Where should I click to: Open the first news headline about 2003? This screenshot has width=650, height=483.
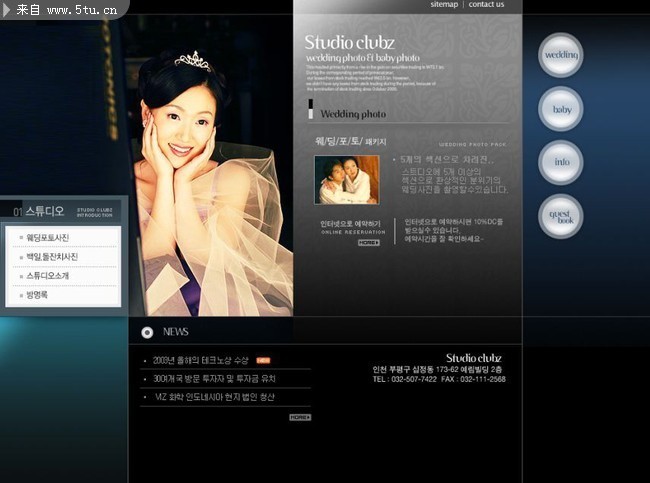click(x=201, y=360)
